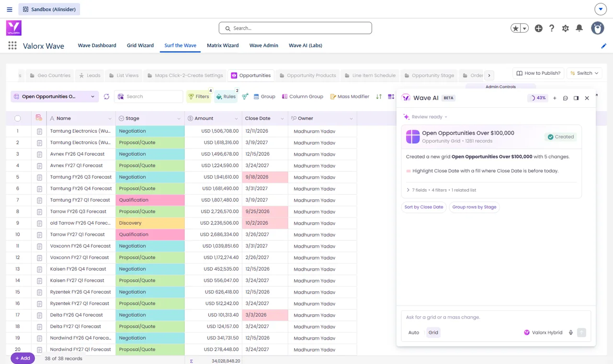Screen dimensions: 613x364
Task: Refresh the grid with the reload icon
Action: [x=106, y=97]
